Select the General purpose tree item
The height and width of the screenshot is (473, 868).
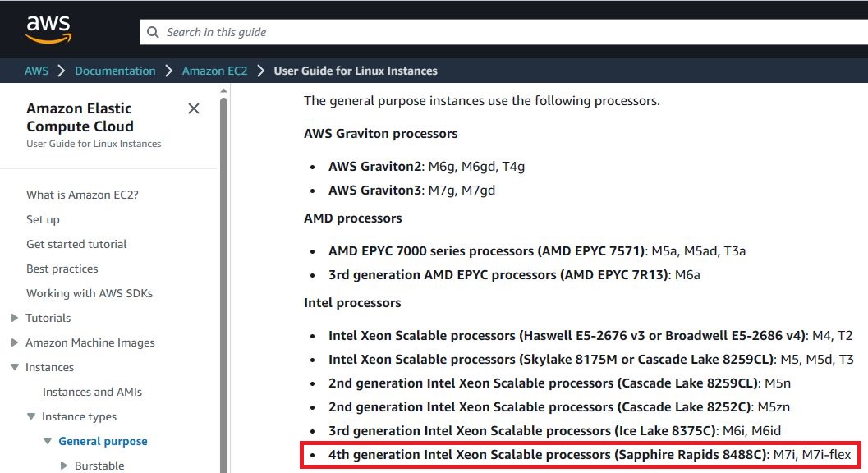click(103, 441)
